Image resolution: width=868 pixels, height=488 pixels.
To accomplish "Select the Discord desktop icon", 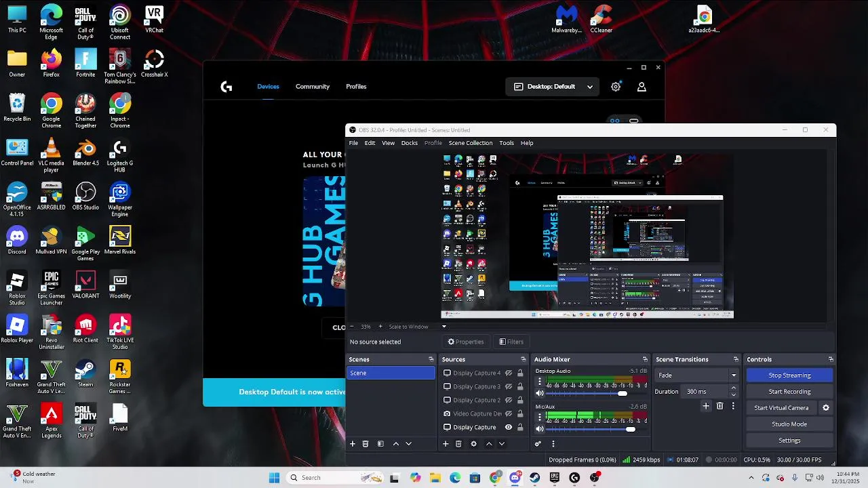I will tap(17, 241).
